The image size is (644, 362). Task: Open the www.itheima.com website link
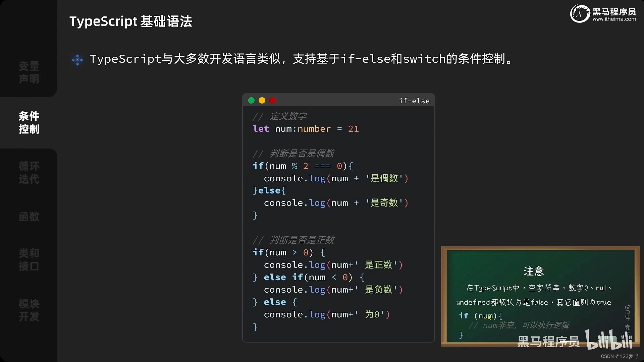[614, 19]
